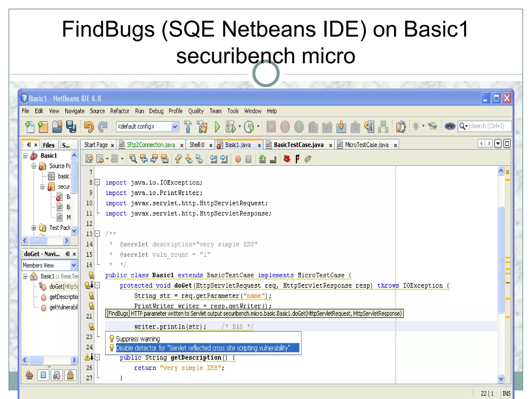Click the Run Project green arrow icon
The image size is (532, 399).
(x=217, y=127)
